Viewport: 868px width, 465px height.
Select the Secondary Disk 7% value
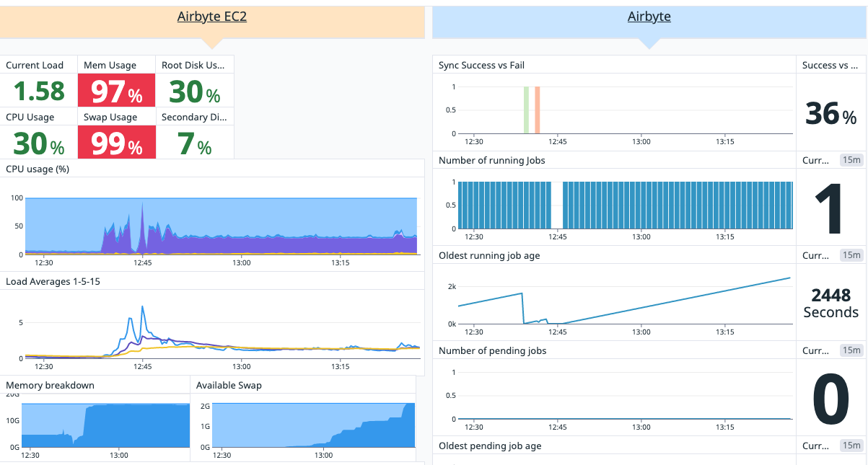tap(194, 143)
